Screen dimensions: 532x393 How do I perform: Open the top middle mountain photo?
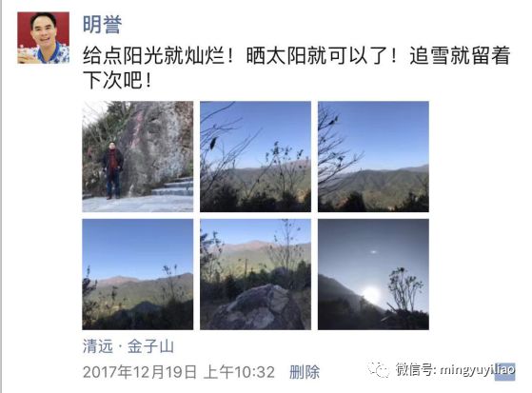click(x=255, y=156)
